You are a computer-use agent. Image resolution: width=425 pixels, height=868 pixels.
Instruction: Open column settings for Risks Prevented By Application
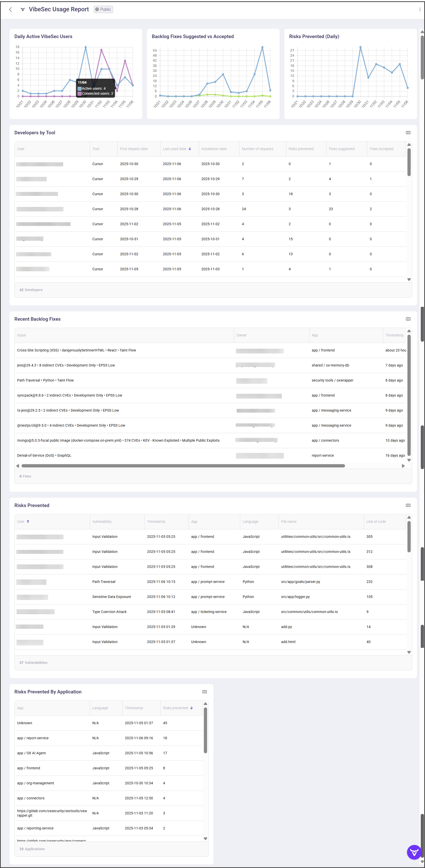[204, 692]
